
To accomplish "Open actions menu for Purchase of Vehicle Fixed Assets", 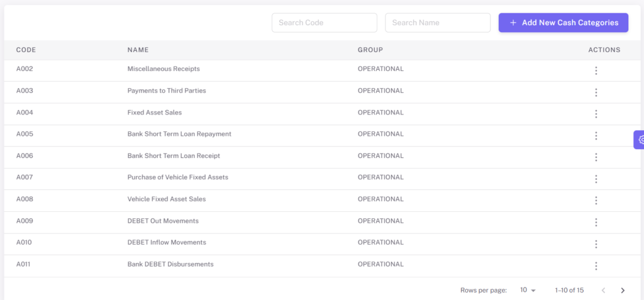I will (596, 179).
